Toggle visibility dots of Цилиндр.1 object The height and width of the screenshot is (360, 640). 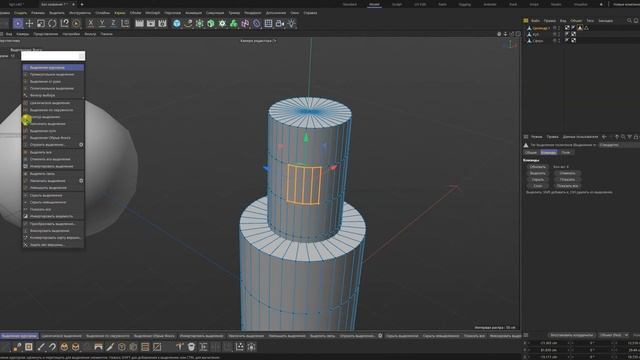tap(559, 28)
